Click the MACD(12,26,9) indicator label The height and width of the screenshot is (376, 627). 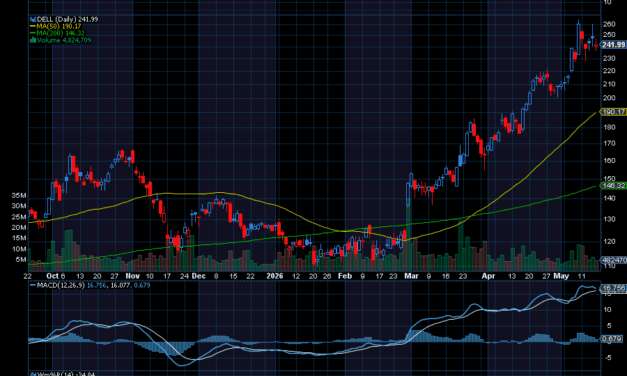pyautogui.click(x=61, y=285)
